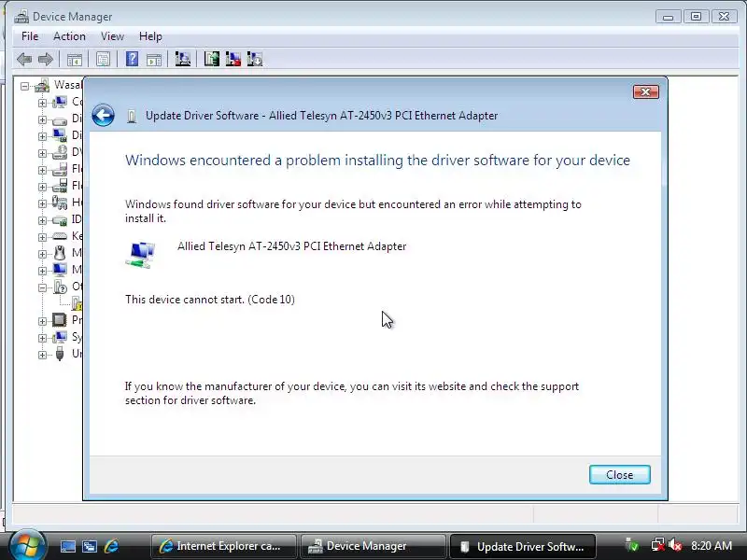747x560 pixels.
Task: Expand the IDE controllers category node
Action: pos(42,220)
